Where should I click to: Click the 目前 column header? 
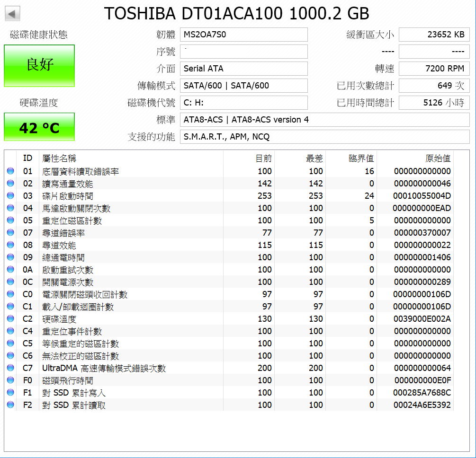coord(249,158)
